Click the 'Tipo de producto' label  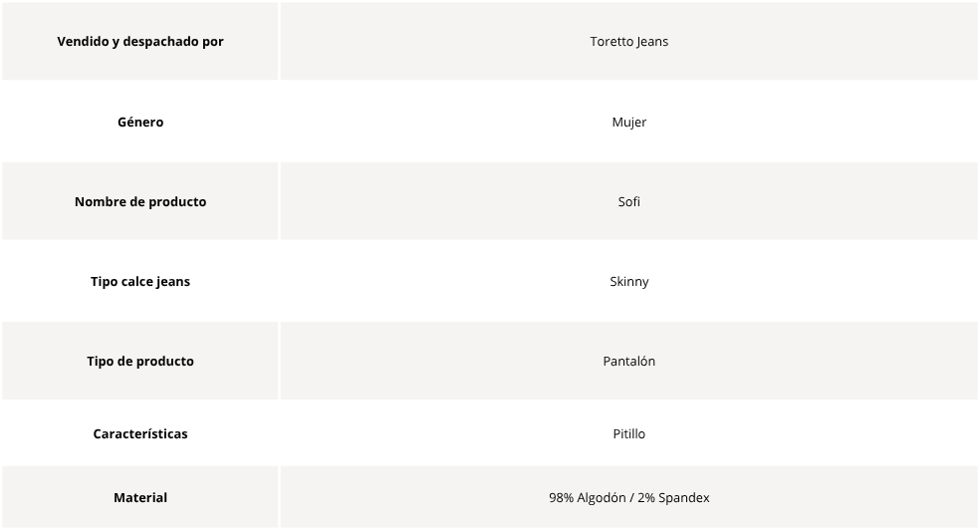(x=140, y=362)
